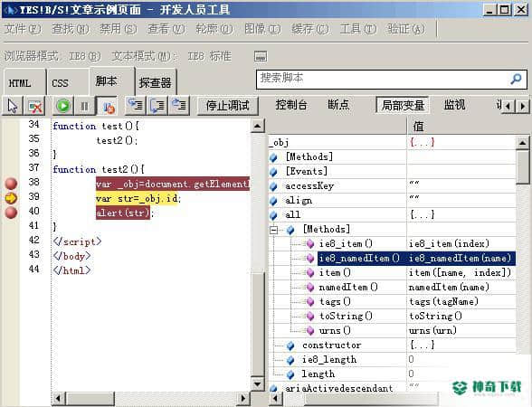Screen dimensions: 532x407
Task: Click the horizontal scrollbar thumb under the code
Action: coord(90,398)
